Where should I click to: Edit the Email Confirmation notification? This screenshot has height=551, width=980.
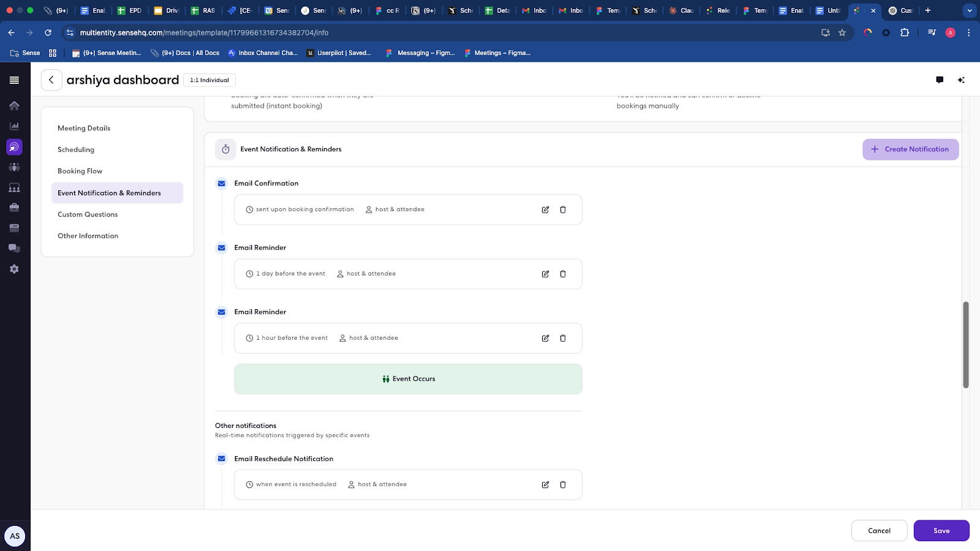545,209
